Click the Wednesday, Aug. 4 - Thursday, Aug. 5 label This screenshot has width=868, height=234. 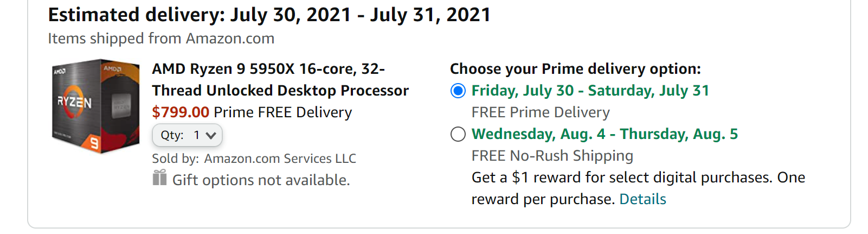tap(605, 134)
